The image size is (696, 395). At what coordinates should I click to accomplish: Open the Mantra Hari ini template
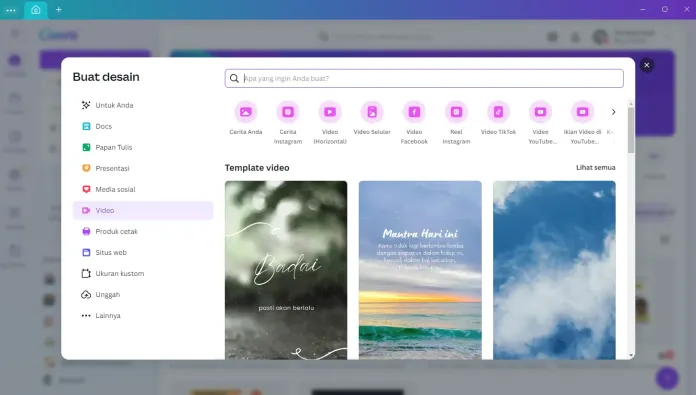(420, 270)
